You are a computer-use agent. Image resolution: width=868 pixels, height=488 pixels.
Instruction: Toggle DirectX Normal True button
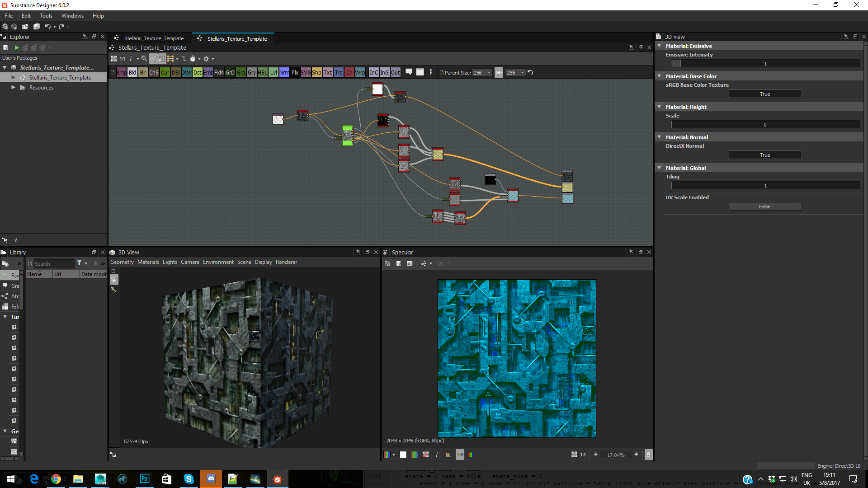click(x=765, y=155)
